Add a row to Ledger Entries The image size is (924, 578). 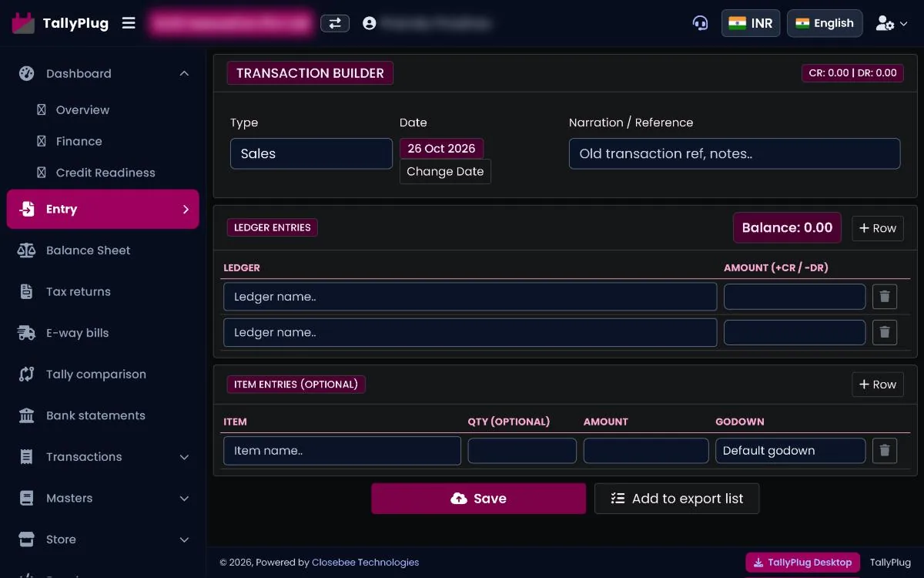[878, 228]
